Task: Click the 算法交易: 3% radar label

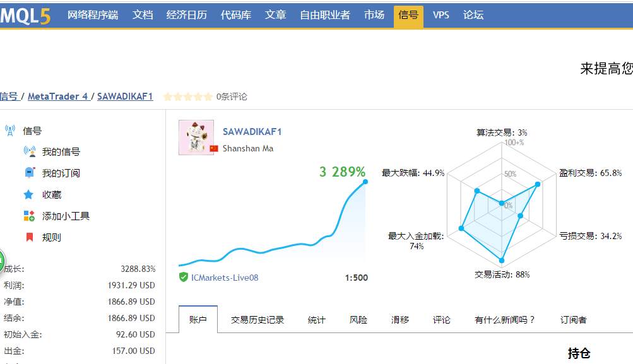Action: (x=502, y=132)
